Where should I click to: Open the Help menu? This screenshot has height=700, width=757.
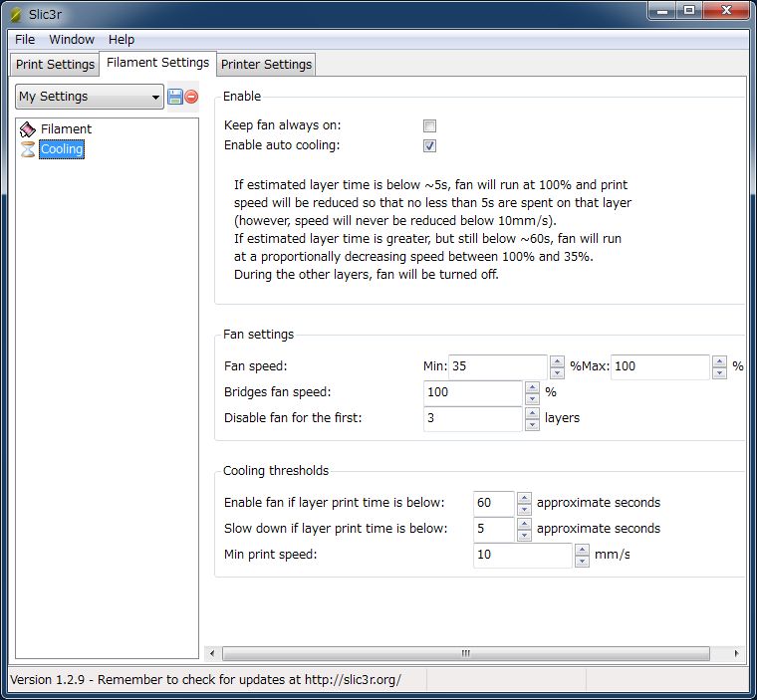coord(122,40)
